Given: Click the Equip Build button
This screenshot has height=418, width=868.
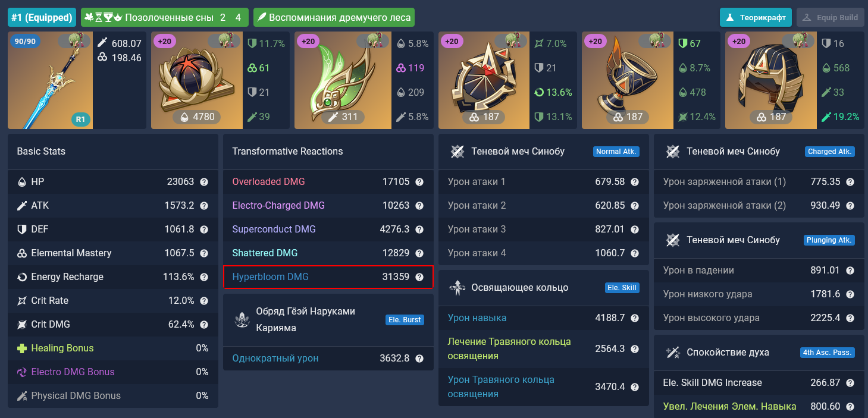Looking at the screenshot, I should (830, 17).
